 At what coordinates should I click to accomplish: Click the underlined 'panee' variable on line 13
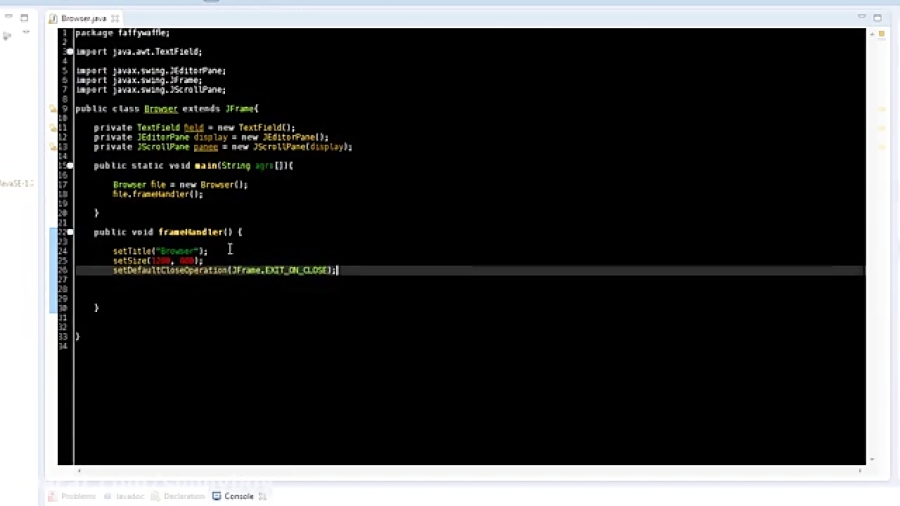tap(205, 147)
